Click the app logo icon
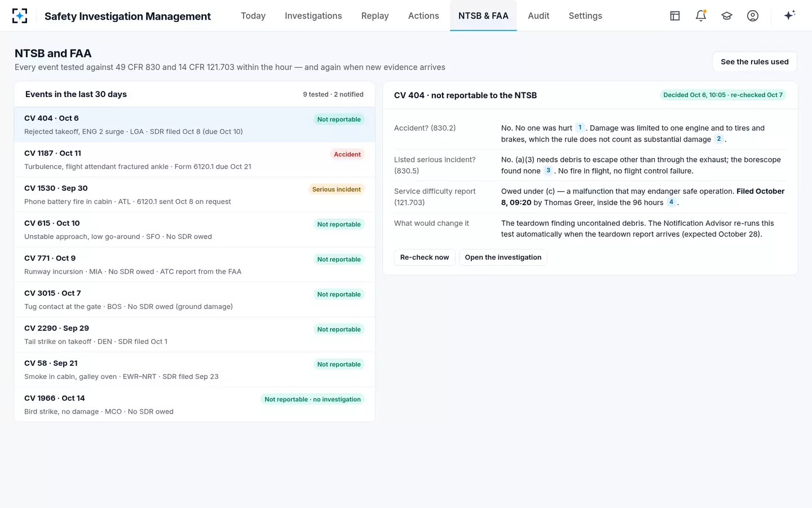Image resolution: width=812 pixels, height=508 pixels. 20,16
